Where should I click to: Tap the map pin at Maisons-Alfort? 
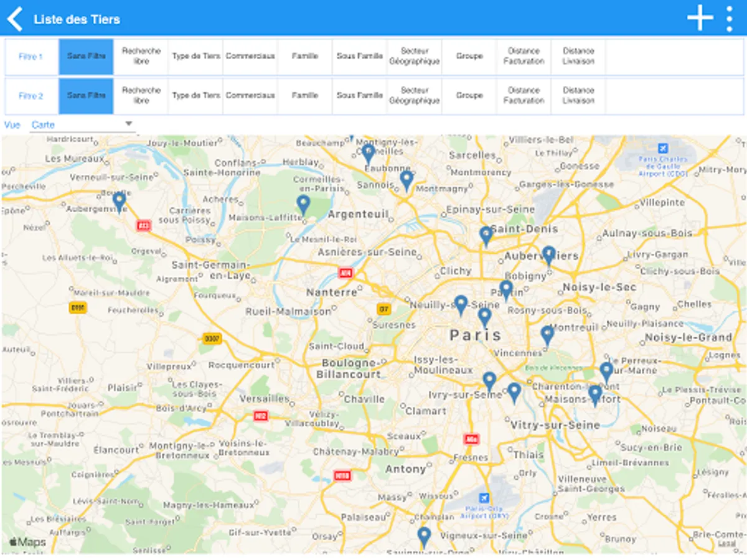click(595, 396)
